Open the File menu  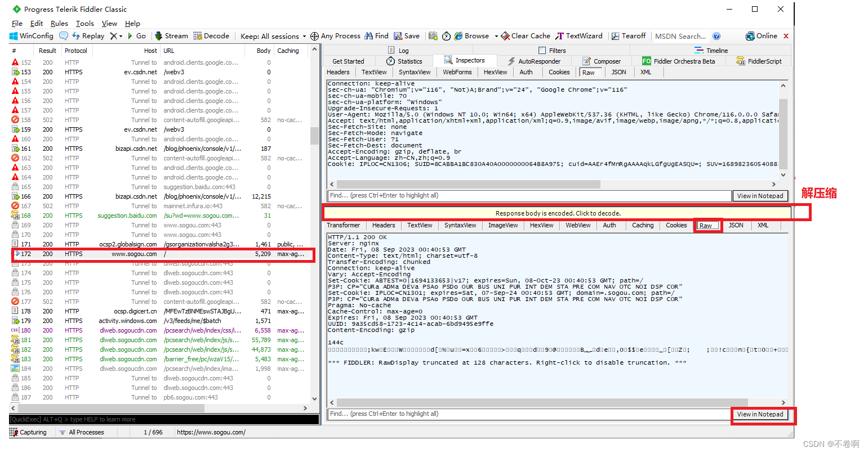pos(17,24)
